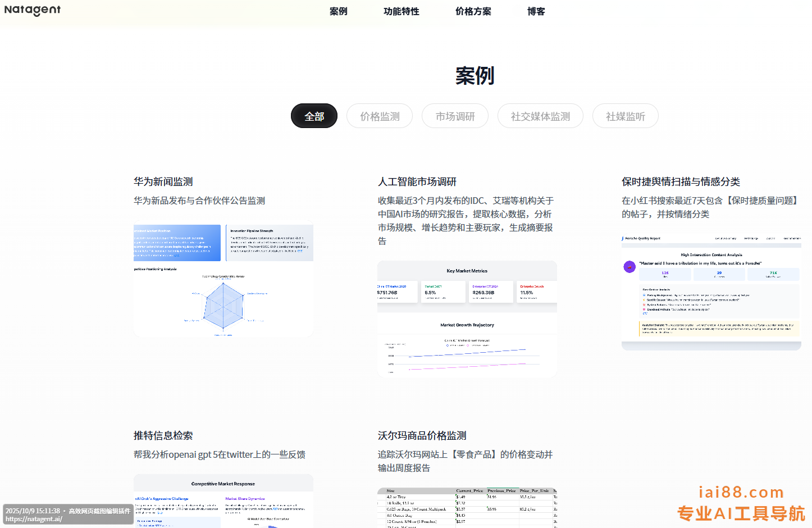Visit the 博客 blog link
The height and width of the screenshot is (528, 812).
click(536, 11)
